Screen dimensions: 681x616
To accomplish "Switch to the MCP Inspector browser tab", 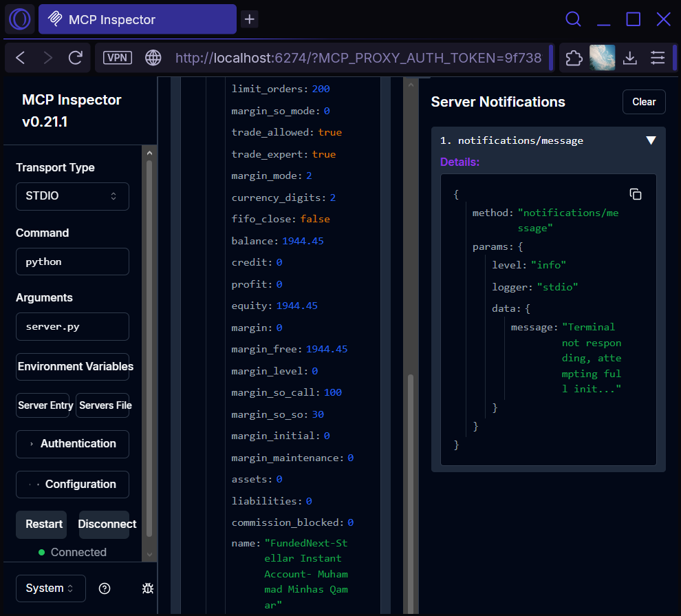I will (x=137, y=19).
